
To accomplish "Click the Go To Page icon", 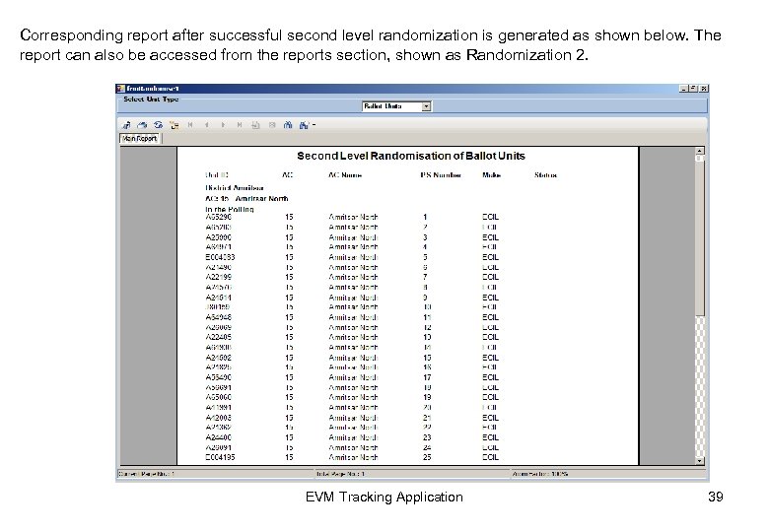I will (255, 125).
